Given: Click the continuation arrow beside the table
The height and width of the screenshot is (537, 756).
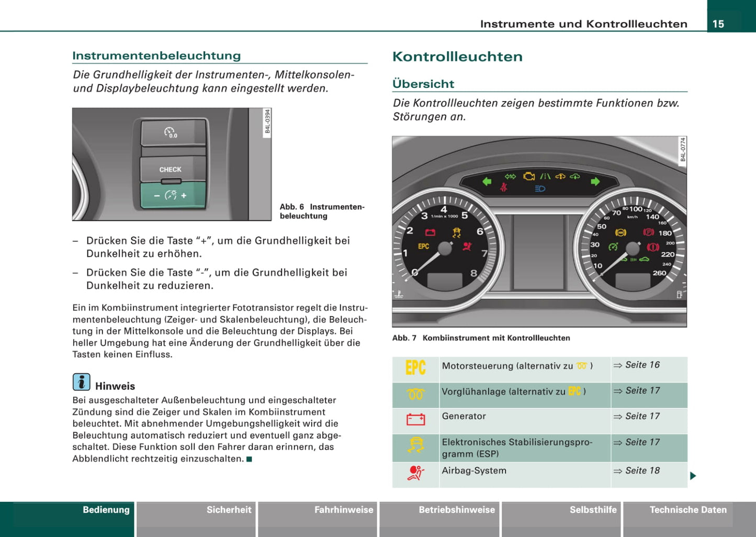Looking at the screenshot, I should pos(693,476).
